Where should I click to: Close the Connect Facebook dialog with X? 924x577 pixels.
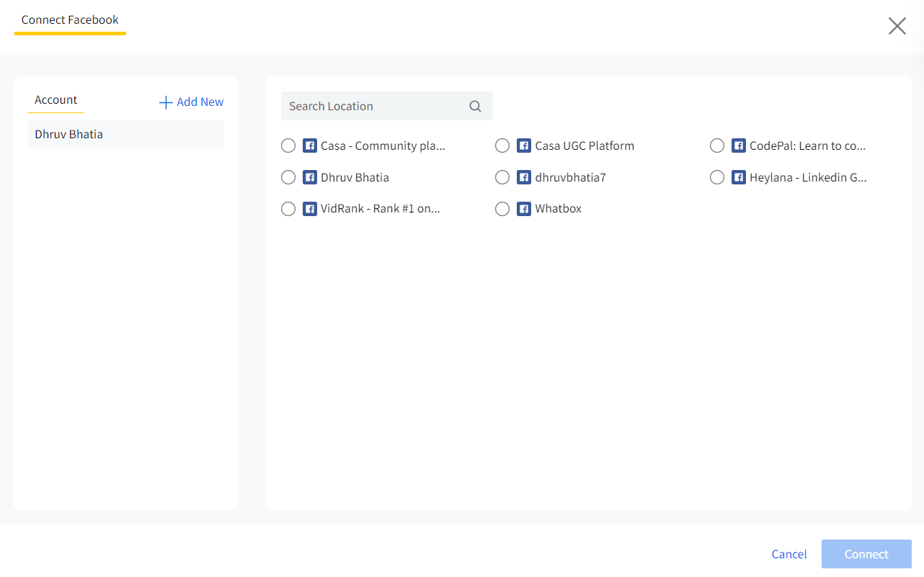pos(897,27)
